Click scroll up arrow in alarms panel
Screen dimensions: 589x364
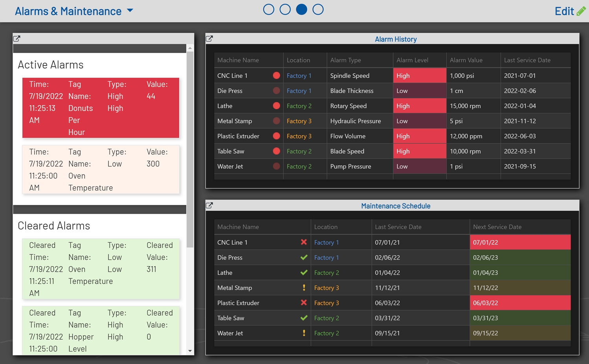click(x=190, y=48)
